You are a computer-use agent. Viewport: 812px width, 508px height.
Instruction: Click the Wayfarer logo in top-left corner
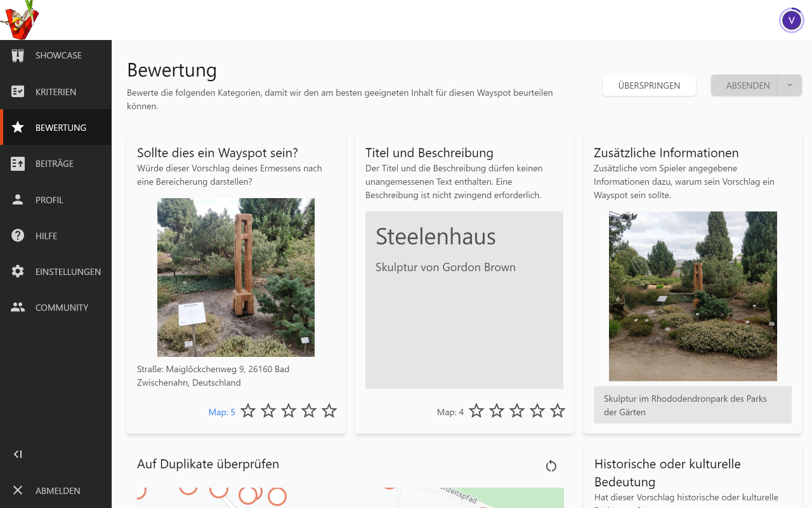(20, 20)
